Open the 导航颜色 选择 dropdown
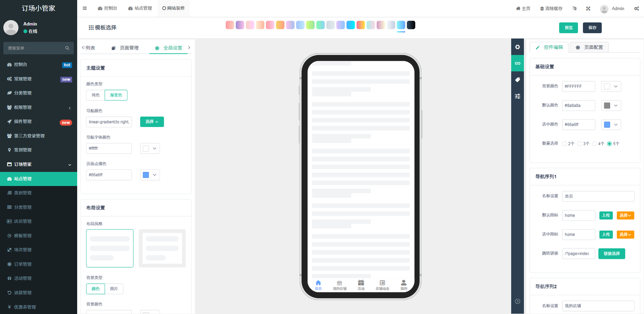 [152, 122]
